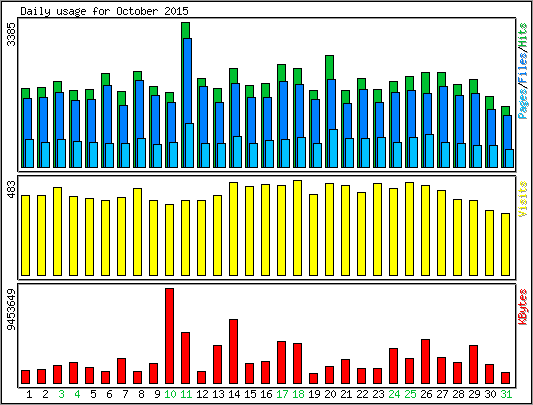The height and width of the screenshot is (405, 533).
Task: Click the blue Files bar for day 8
Action: [139, 109]
